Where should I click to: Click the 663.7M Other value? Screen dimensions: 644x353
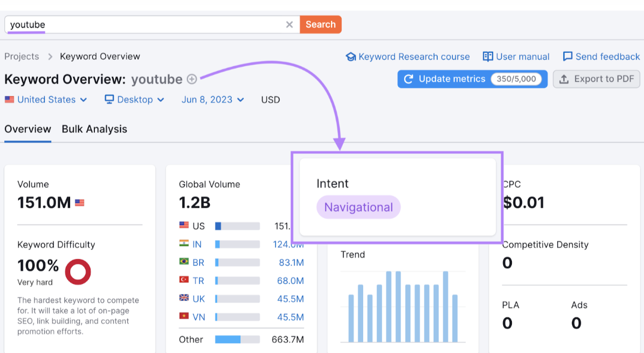point(287,340)
